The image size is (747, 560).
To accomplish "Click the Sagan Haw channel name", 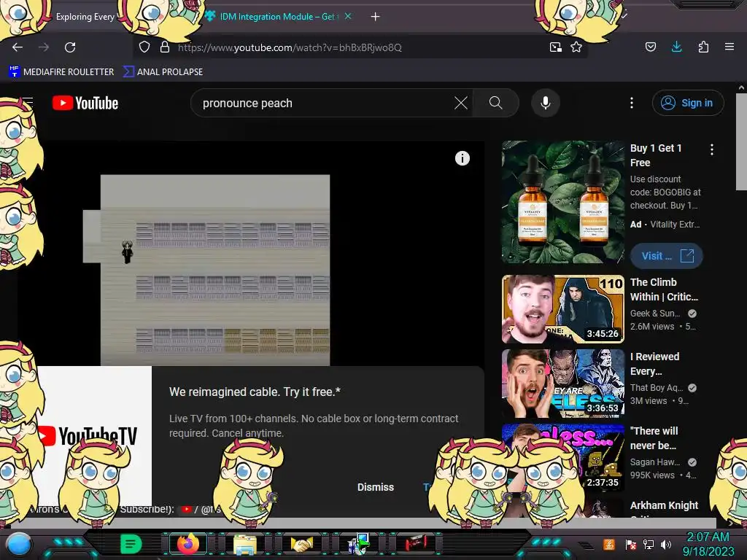I will pos(655,462).
